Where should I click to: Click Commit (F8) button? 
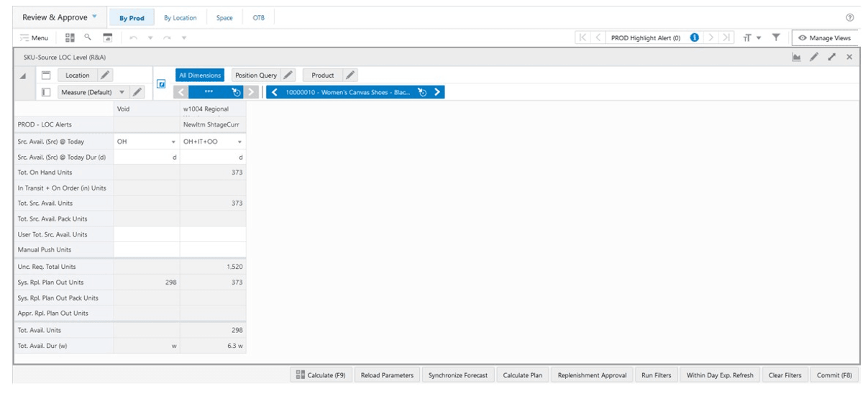point(834,375)
